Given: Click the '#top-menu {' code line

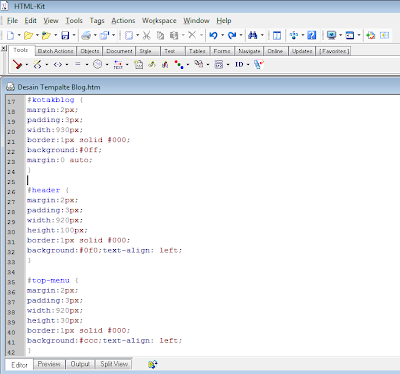Looking at the screenshot, I should point(53,280).
